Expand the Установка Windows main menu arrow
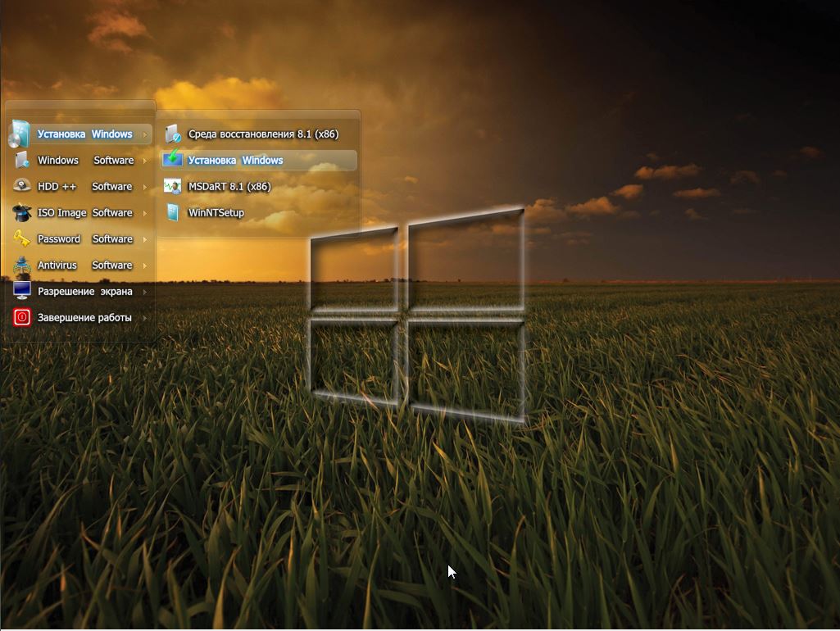 [144, 134]
